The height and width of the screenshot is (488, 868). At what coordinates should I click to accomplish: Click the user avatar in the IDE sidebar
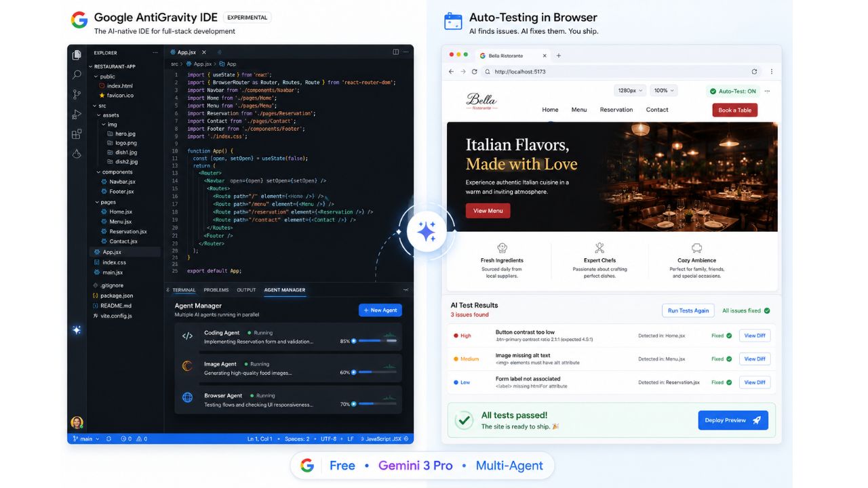[x=77, y=422]
